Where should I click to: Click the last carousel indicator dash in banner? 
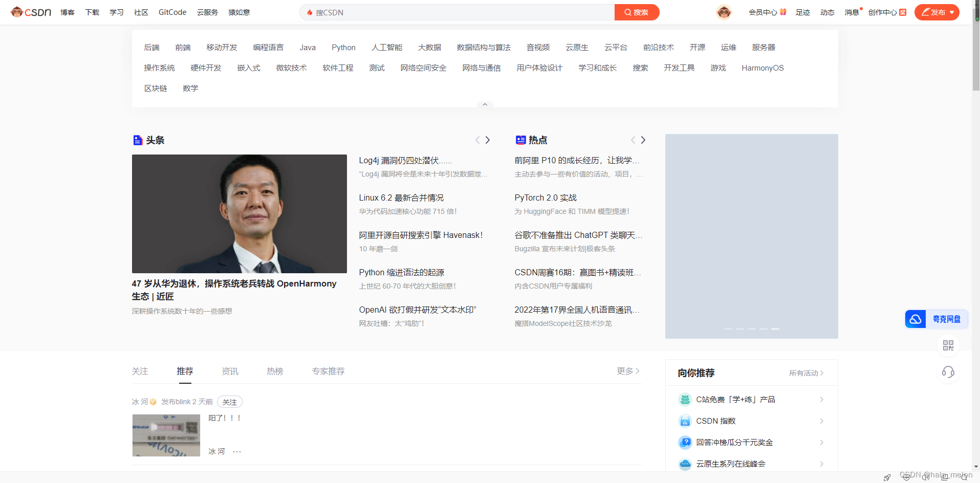(775, 328)
